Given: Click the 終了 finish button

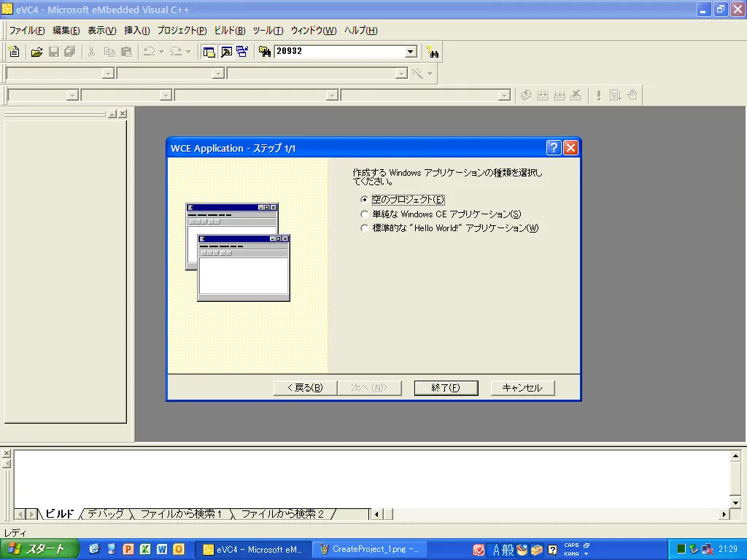Looking at the screenshot, I should (x=446, y=388).
